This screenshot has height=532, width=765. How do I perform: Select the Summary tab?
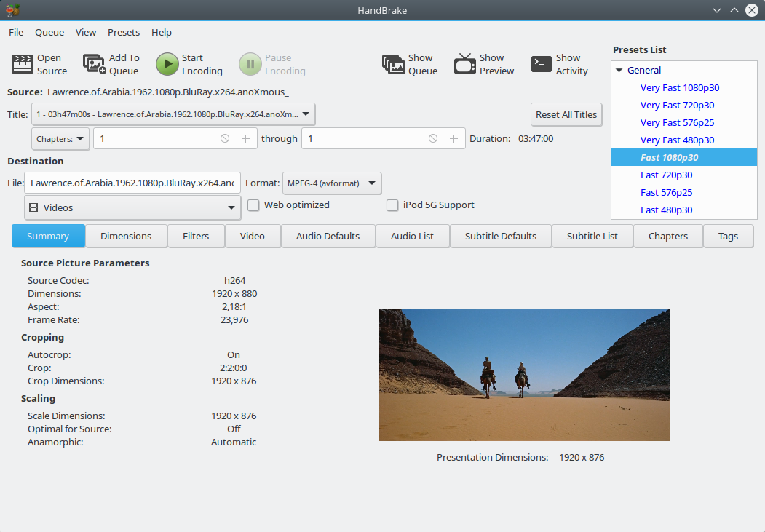click(x=48, y=236)
